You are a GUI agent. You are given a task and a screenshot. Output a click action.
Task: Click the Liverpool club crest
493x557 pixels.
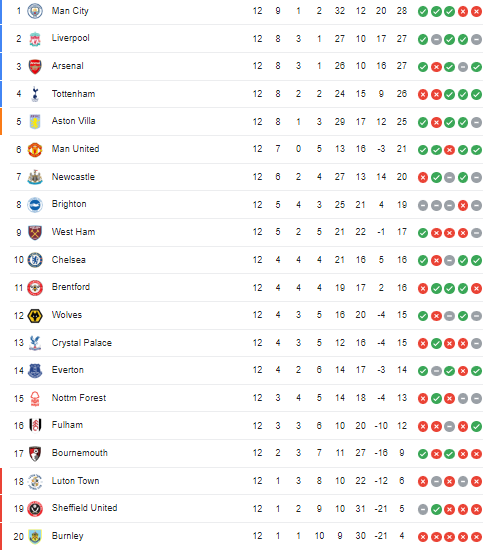(35, 39)
